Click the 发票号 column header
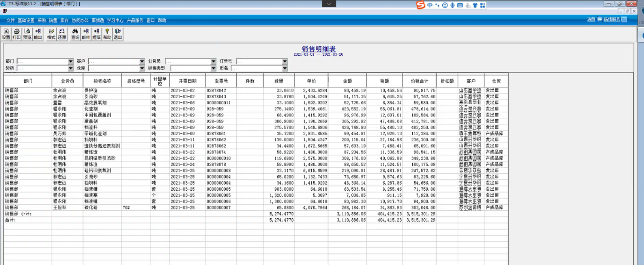The image size is (644, 265). coord(221,81)
